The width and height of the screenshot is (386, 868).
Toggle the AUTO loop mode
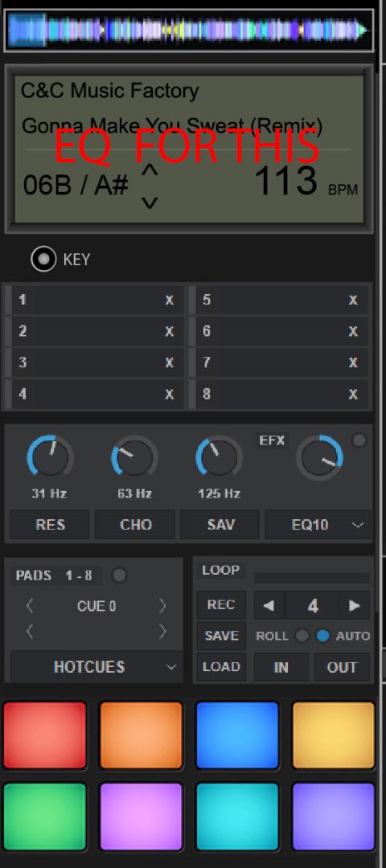click(322, 636)
